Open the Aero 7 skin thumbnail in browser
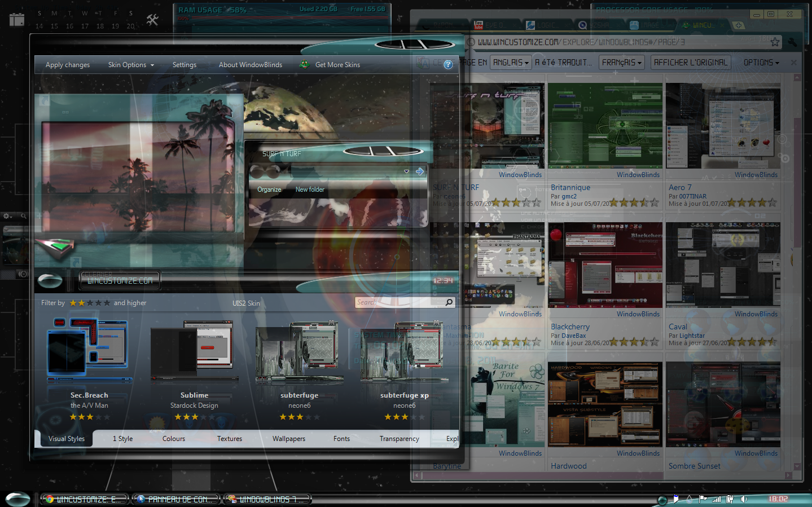812x507 pixels. tap(723, 126)
